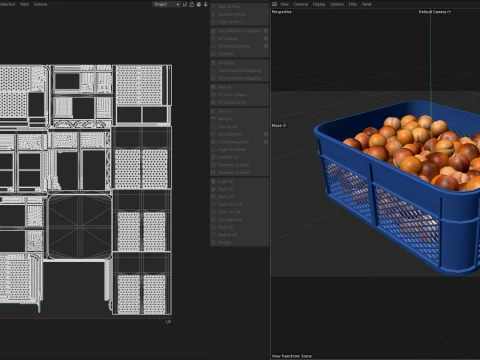Click the rounded-square UV island in UV canvas
480x360 pixels.
tap(80, 227)
